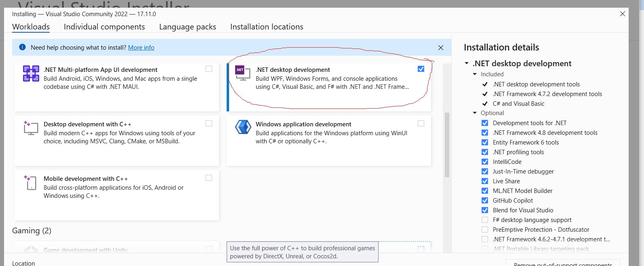The height and width of the screenshot is (266, 644).
Task: Click the Desktop development with C++ card title
Action: [87, 124]
